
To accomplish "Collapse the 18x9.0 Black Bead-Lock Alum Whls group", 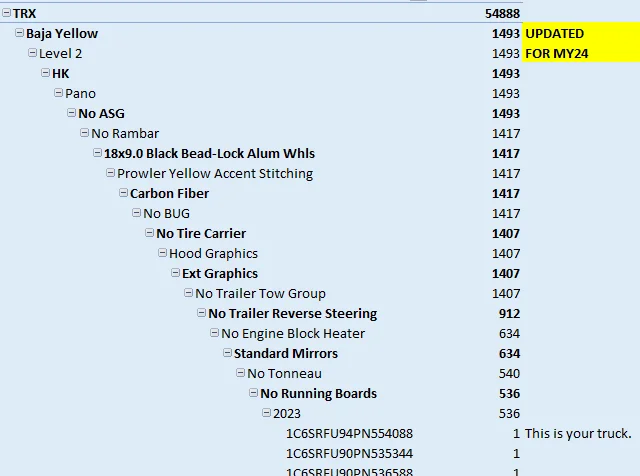I will [x=98, y=153].
